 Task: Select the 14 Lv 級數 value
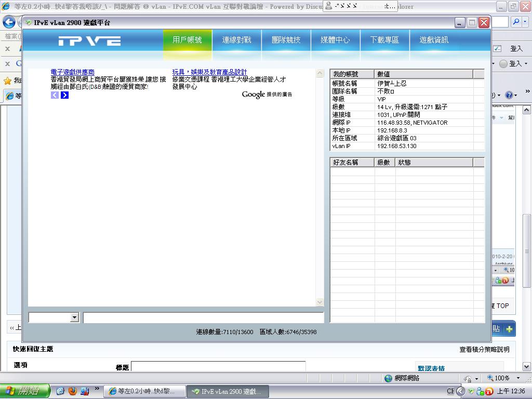[x=412, y=107]
